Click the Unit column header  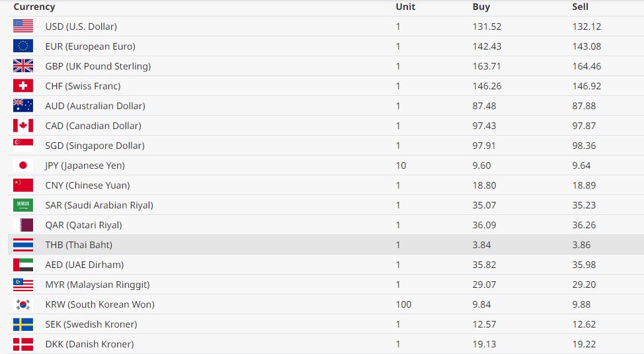click(x=405, y=7)
